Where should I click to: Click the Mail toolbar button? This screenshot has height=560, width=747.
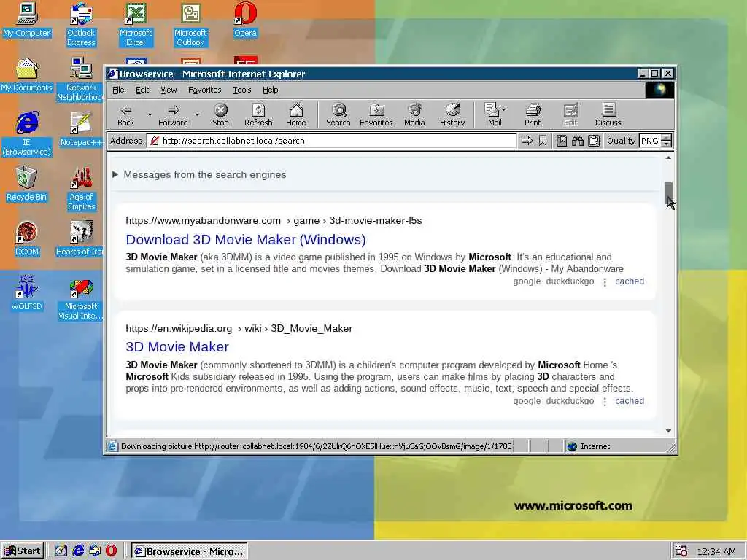point(492,114)
